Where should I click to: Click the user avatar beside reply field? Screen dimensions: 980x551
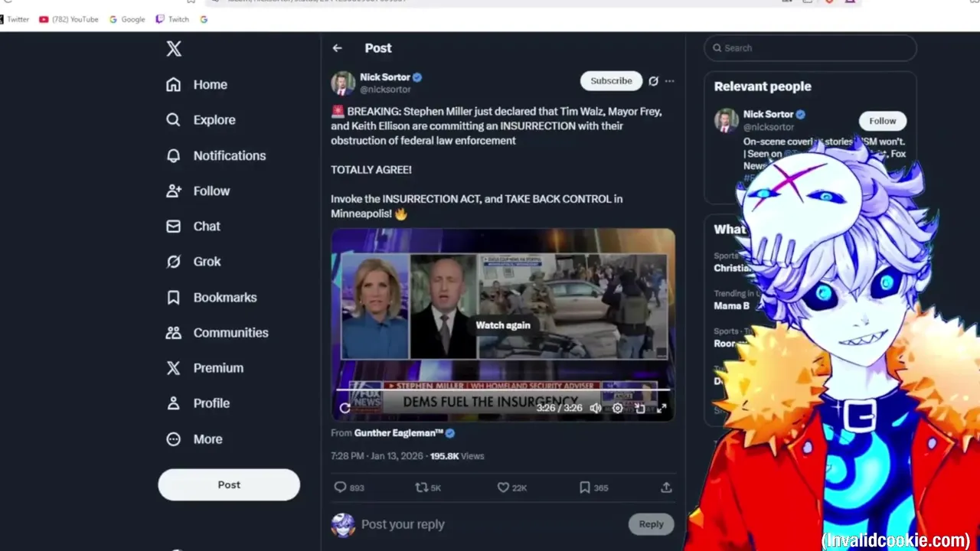(x=343, y=525)
